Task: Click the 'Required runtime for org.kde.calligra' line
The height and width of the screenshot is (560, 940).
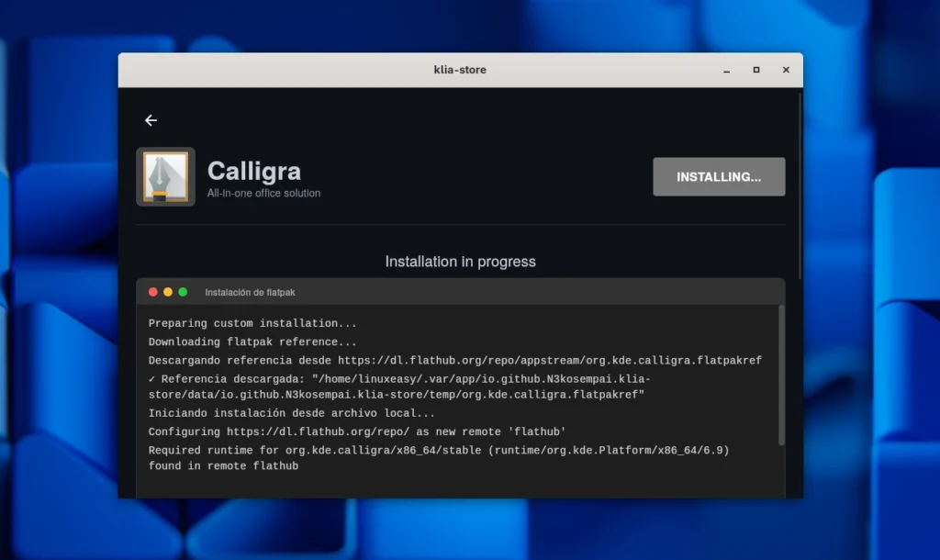Action: 438,450
